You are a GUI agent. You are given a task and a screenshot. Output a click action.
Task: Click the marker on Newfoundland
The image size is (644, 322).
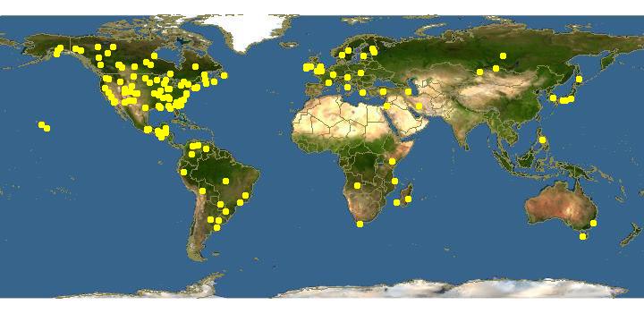point(224,75)
